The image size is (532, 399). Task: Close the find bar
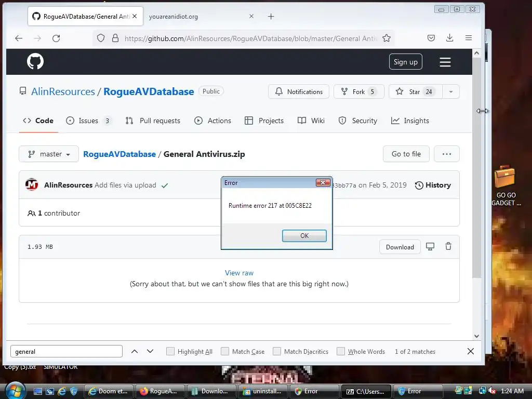click(x=471, y=352)
